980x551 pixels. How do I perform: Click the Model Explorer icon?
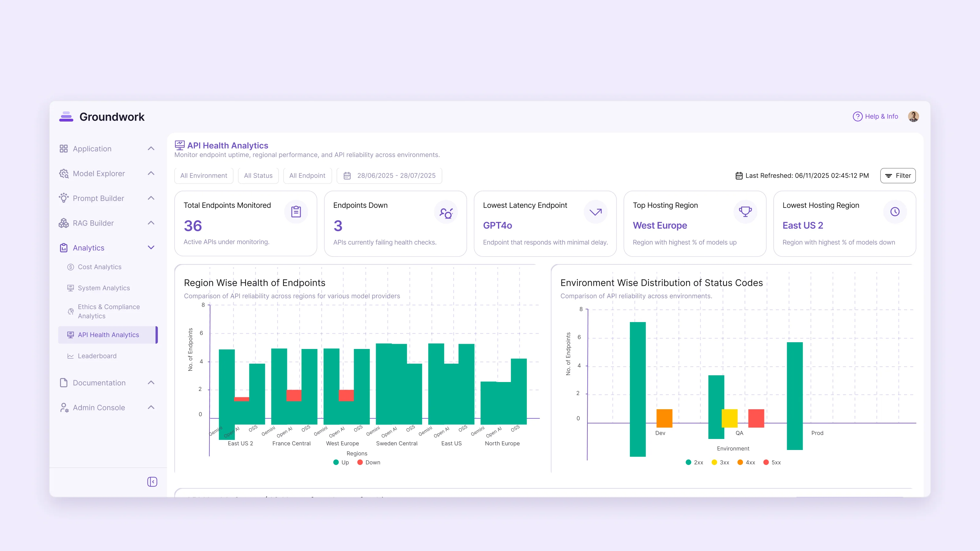point(63,173)
